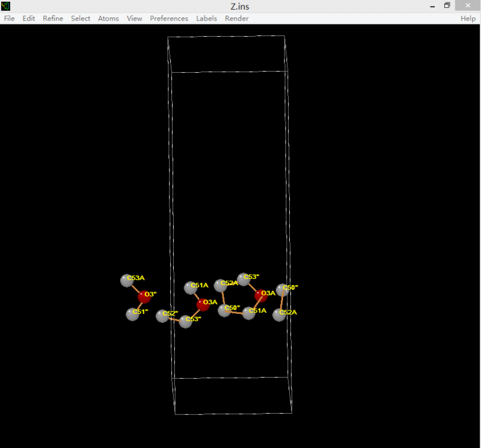Open the View menu
Viewport: 481px width, 448px height.
coord(134,19)
